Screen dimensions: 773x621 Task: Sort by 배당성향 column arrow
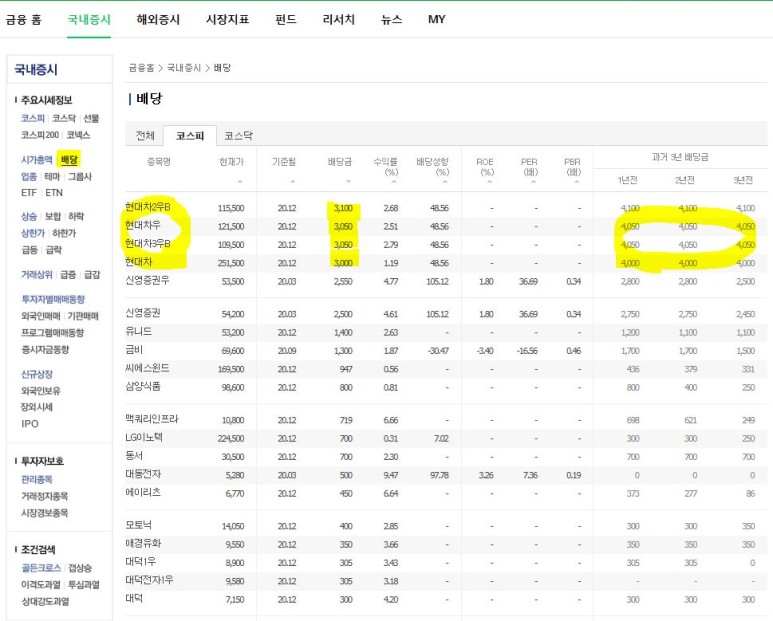click(445, 182)
